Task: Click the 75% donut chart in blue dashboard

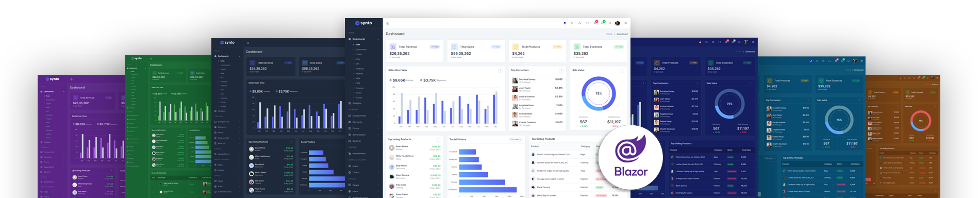Action: click(x=729, y=104)
